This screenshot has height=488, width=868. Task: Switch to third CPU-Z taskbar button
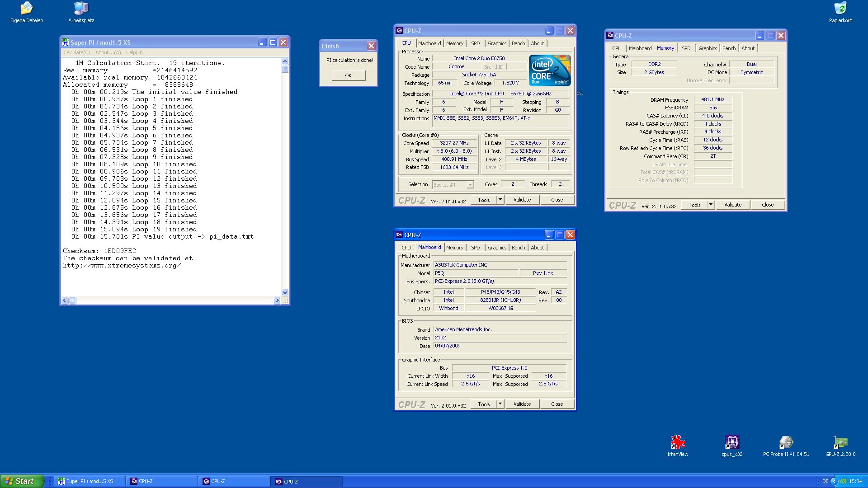[x=307, y=481]
